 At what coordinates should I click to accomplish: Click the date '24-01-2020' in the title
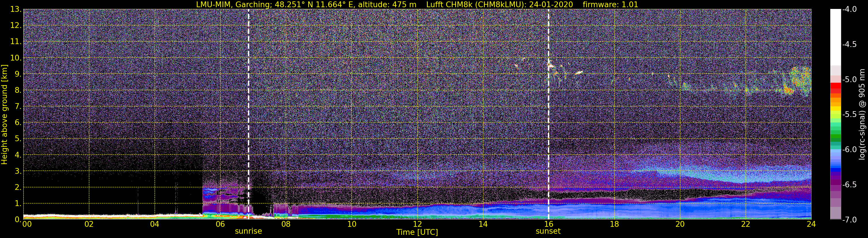click(551, 4)
